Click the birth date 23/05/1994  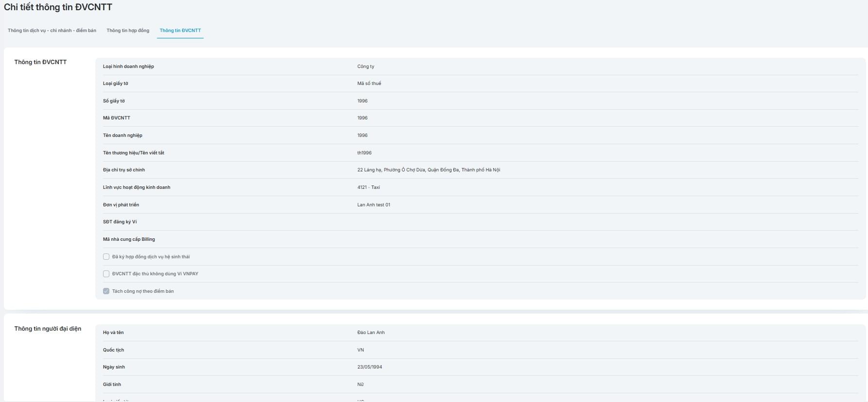(x=369, y=367)
